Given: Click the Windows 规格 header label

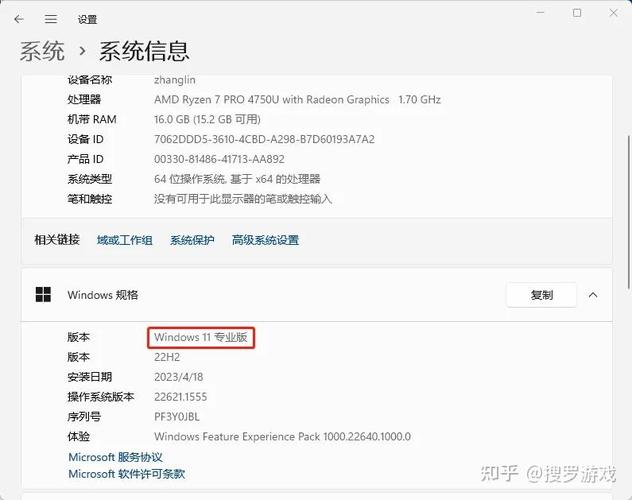Looking at the screenshot, I should click(103, 295).
